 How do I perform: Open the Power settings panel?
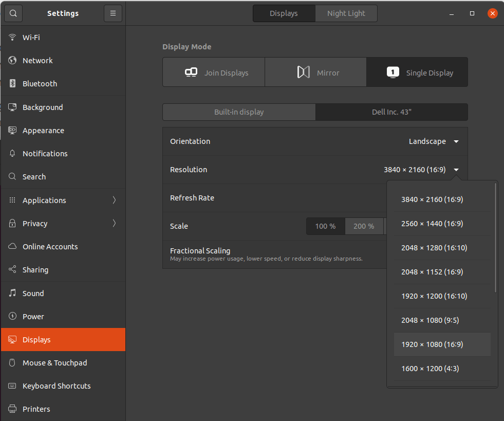pos(33,316)
